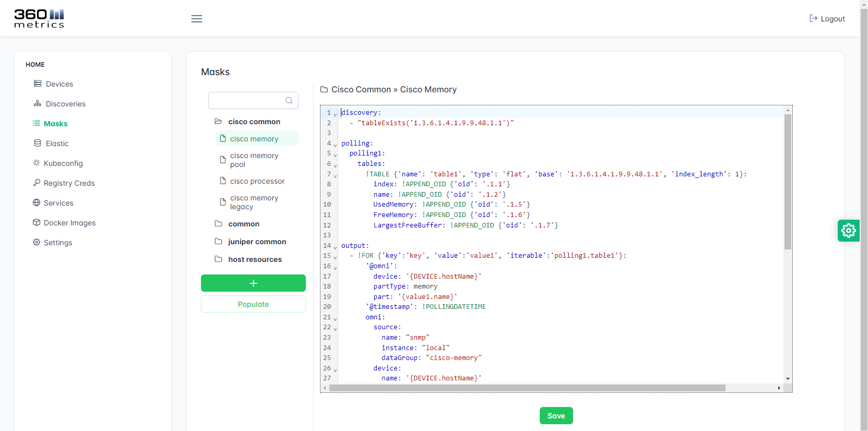Open Services in sidebar
This screenshot has width=868, height=431.
click(x=58, y=203)
